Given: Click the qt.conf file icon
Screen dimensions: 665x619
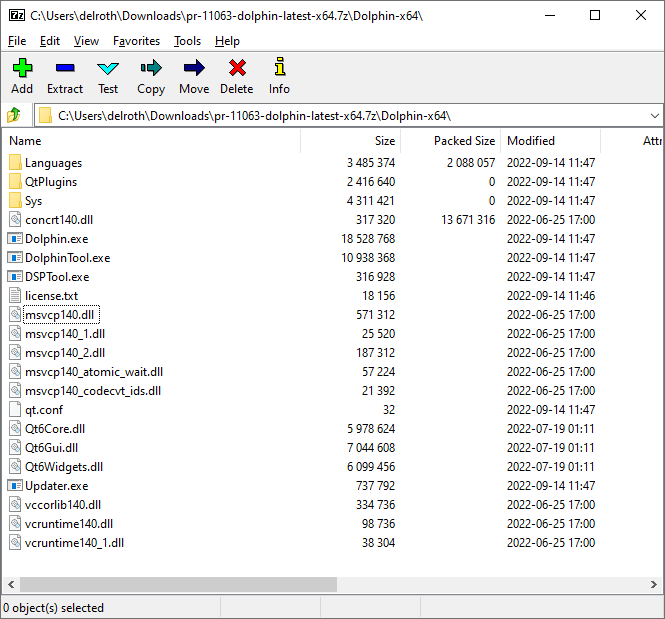Looking at the screenshot, I should (15, 410).
